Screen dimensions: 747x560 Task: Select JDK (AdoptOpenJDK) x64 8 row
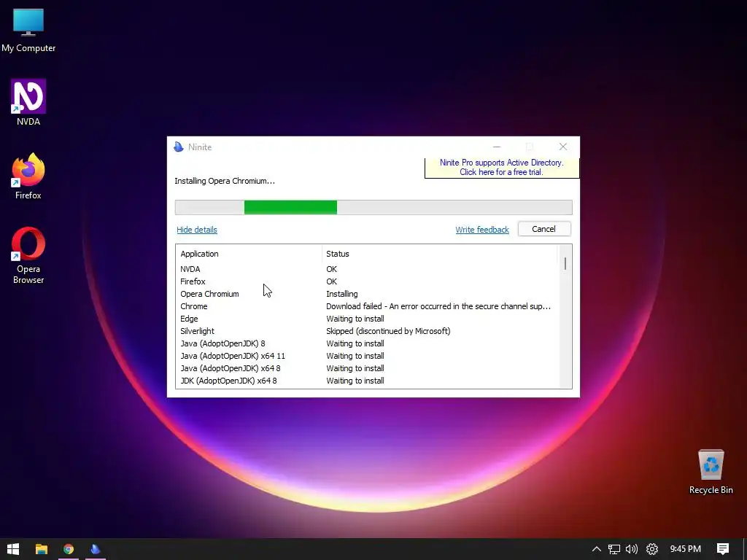367,381
